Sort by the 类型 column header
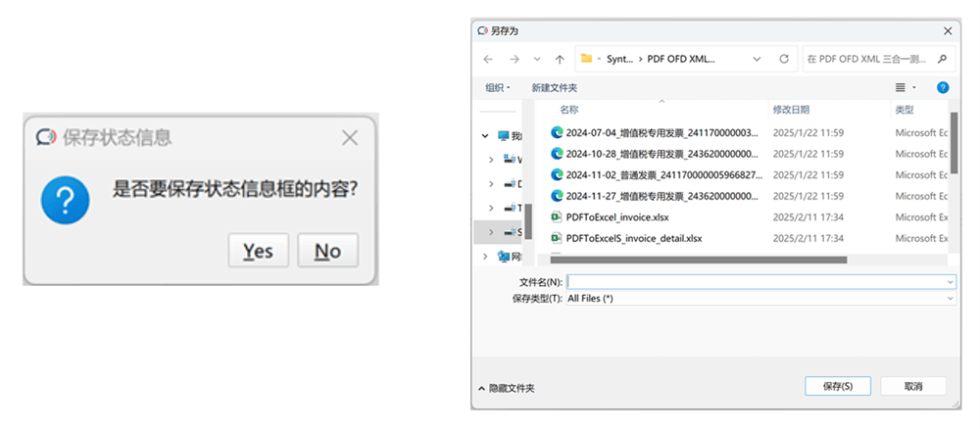Viewport: 980px width, 429px height. click(904, 110)
